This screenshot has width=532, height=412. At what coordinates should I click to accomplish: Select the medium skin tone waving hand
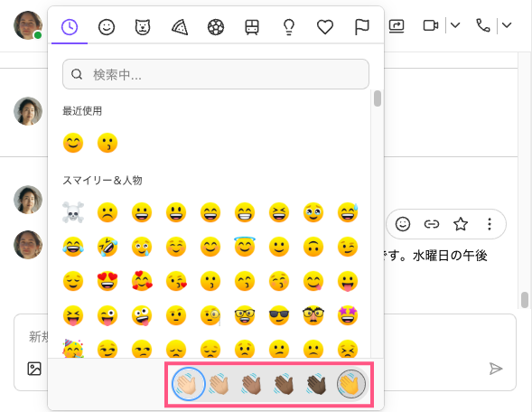point(251,384)
